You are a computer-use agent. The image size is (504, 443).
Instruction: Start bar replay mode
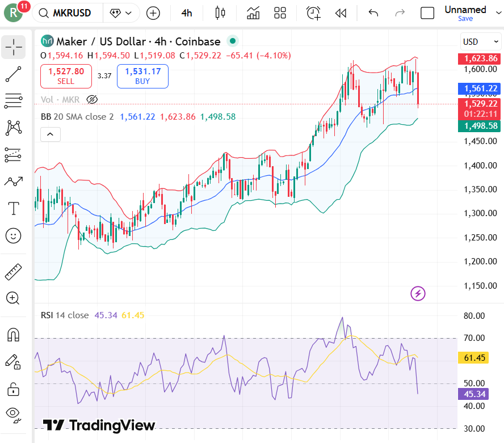[341, 12]
